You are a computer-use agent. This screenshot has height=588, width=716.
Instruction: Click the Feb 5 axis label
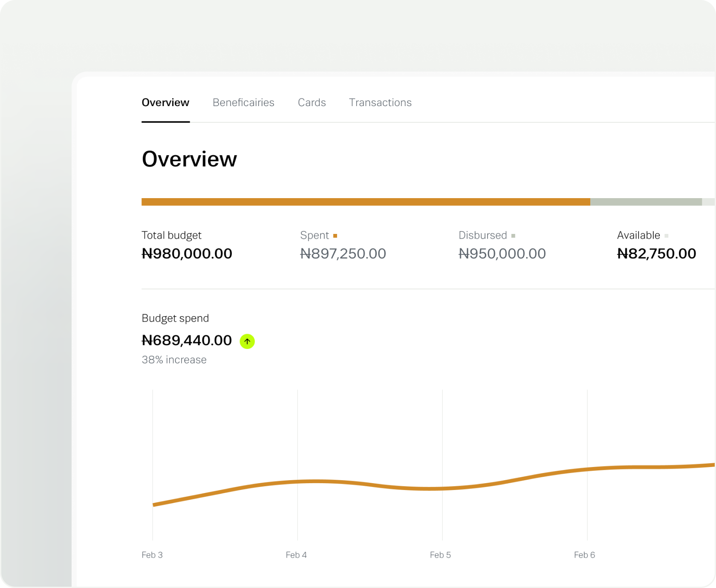440,555
